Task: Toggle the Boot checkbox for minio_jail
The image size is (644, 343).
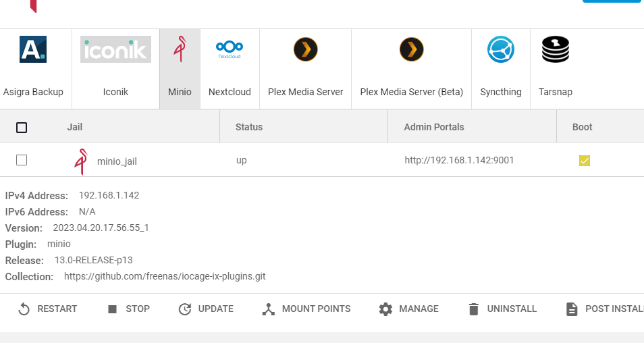Action: coord(585,161)
